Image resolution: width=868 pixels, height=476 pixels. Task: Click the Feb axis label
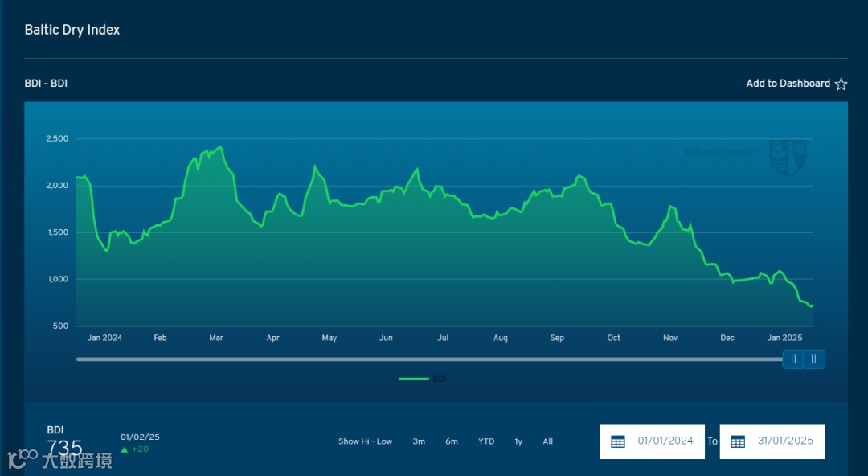click(x=160, y=338)
